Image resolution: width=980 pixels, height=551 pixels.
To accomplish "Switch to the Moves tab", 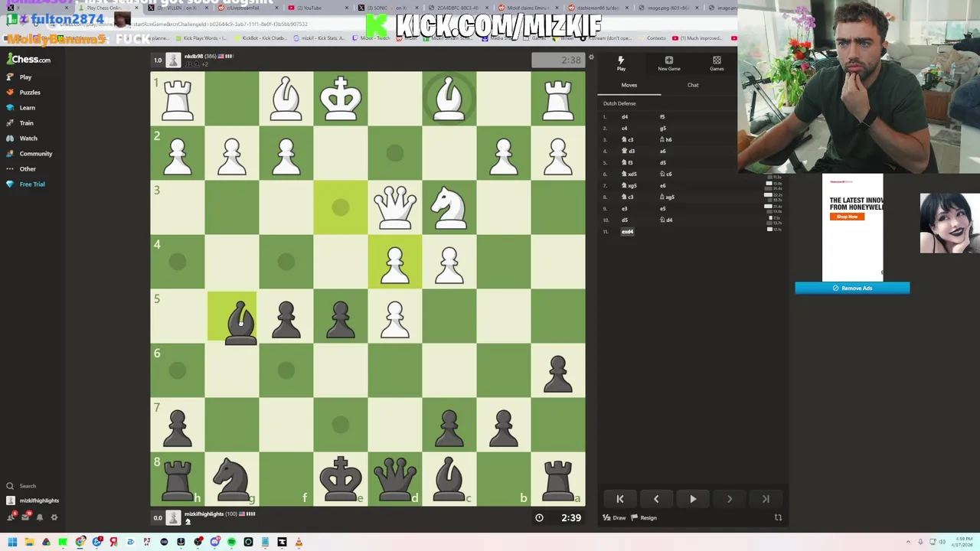I will coord(629,85).
